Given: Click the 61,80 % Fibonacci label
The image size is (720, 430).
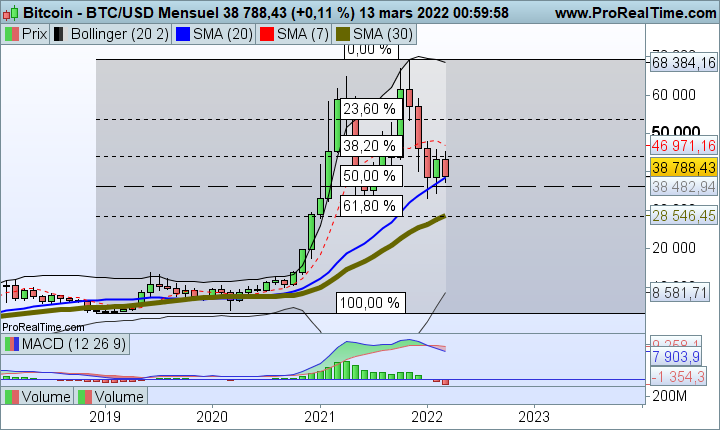Looking at the screenshot, I should (369, 206).
